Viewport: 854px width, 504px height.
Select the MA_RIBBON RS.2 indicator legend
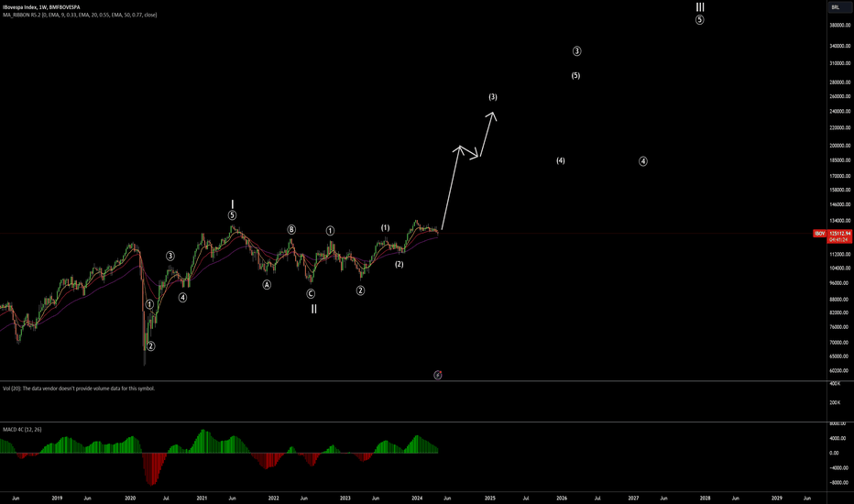pos(80,15)
